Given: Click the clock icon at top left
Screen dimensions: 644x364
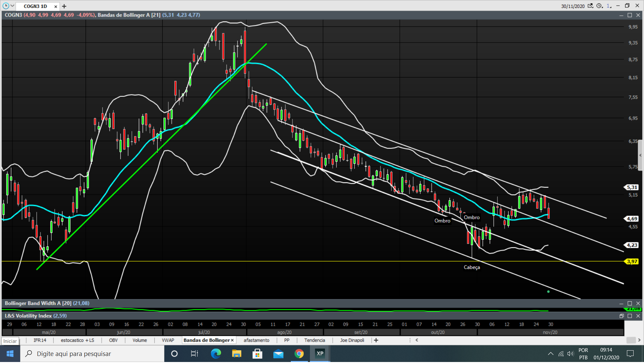Looking at the screenshot, I should 6,6.
